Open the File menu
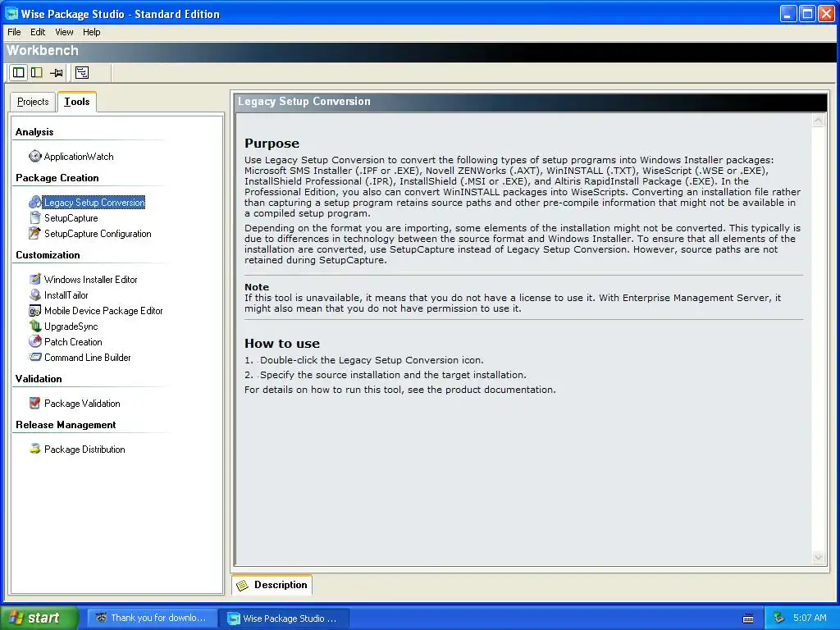 [x=14, y=32]
